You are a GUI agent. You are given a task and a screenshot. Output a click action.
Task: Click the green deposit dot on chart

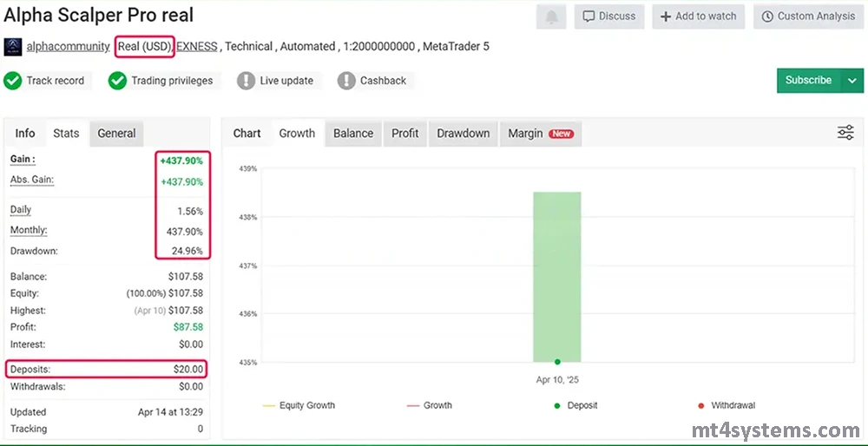[x=557, y=362]
